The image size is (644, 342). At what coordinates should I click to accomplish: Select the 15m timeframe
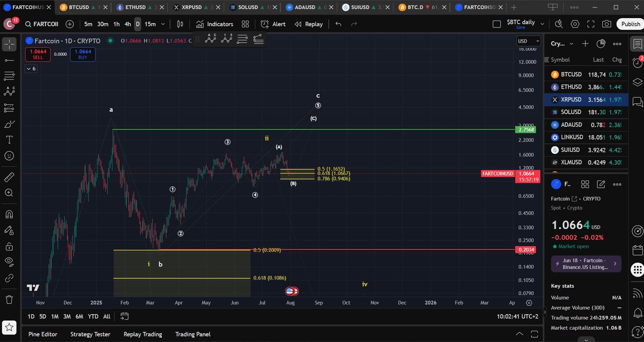[150, 24]
